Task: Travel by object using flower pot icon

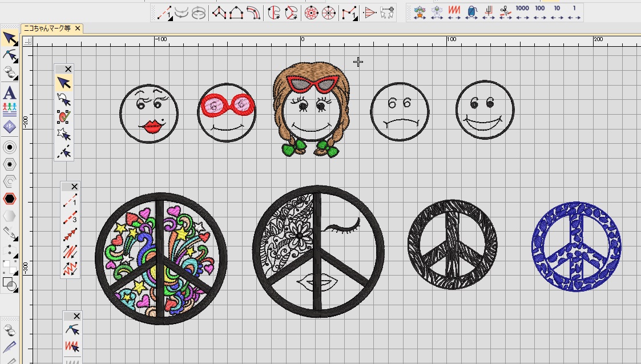Action: point(420,13)
